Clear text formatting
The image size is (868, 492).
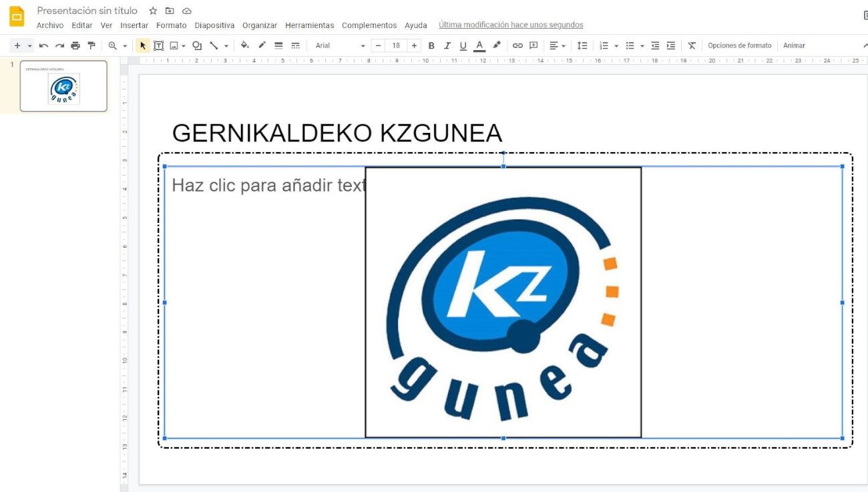click(692, 45)
